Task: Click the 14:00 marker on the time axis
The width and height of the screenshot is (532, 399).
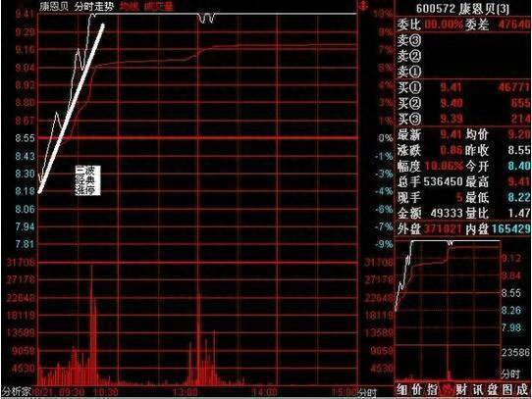Action: [x=265, y=392]
